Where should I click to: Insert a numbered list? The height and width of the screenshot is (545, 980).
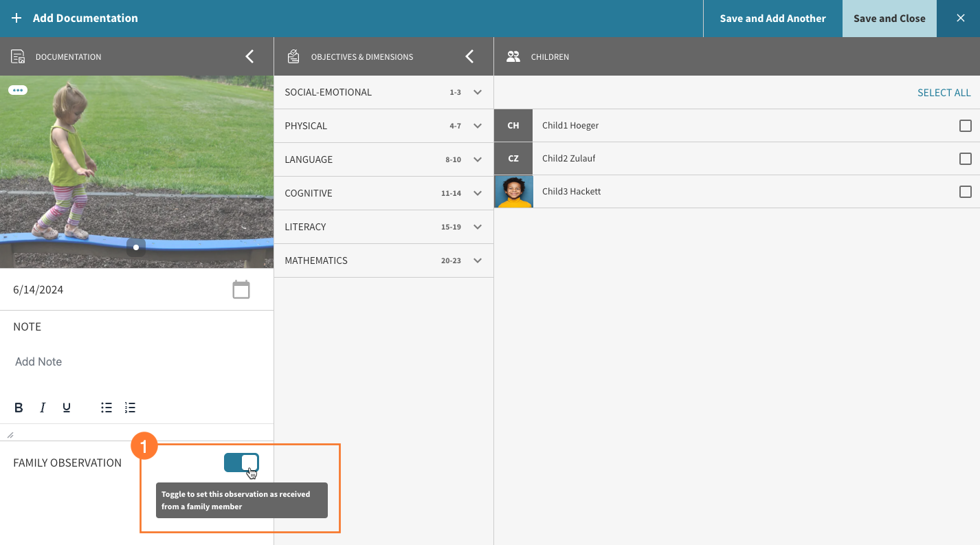(x=130, y=408)
